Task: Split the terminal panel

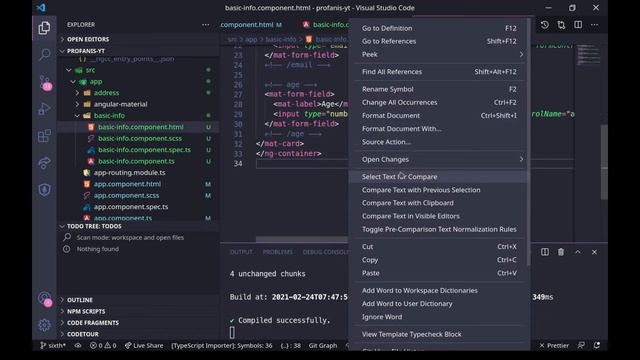Action: point(545,252)
